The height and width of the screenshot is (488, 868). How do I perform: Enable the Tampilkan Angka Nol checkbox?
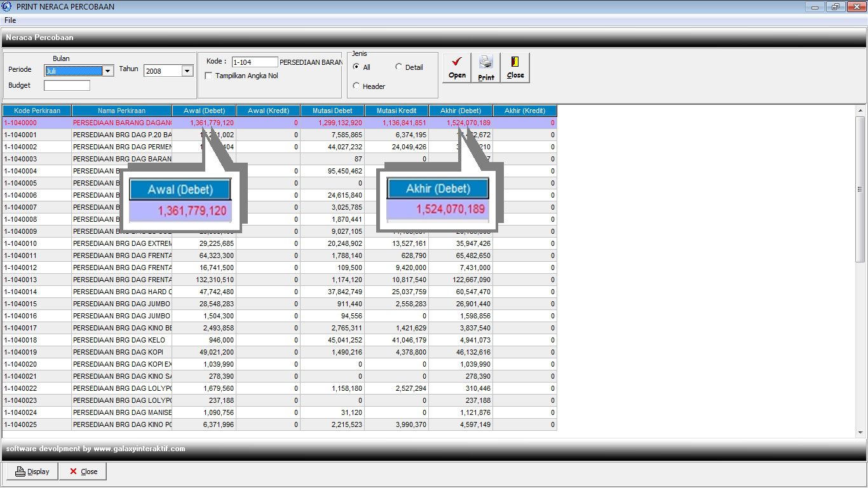tap(209, 76)
